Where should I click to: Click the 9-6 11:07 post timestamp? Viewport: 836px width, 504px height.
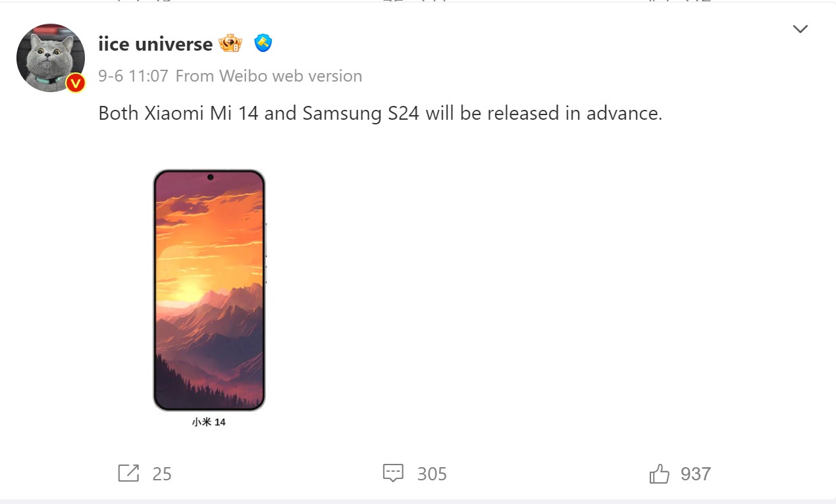pos(133,76)
